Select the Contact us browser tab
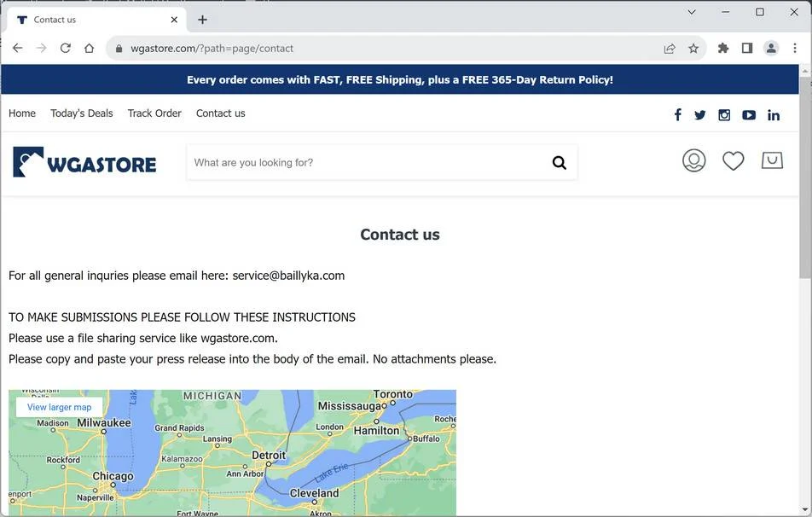 coord(96,20)
